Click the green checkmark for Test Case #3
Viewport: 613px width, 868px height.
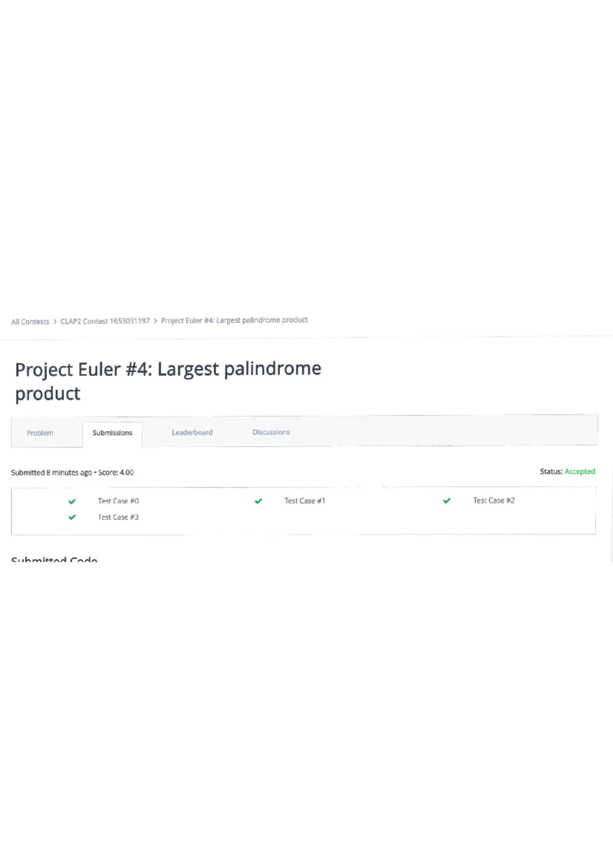point(72,517)
